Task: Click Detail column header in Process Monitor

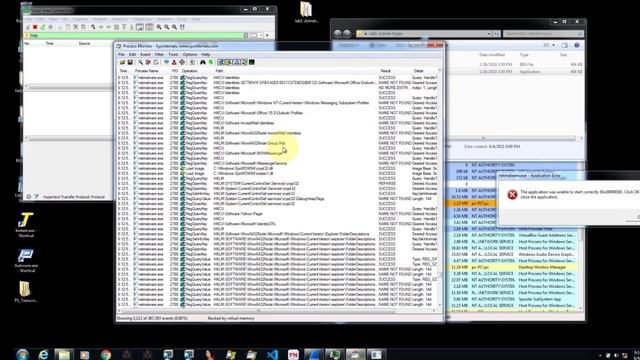Action: point(419,71)
